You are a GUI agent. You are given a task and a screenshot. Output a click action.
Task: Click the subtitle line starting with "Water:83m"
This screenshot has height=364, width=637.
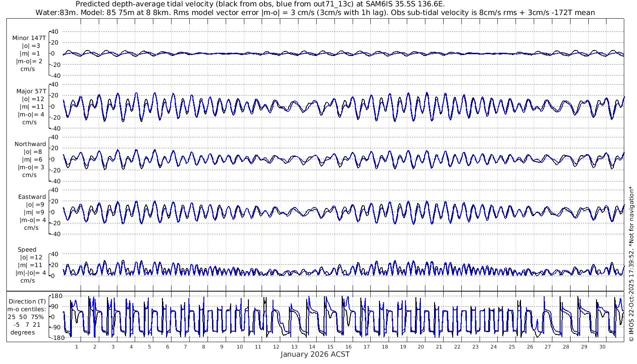point(315,12)
